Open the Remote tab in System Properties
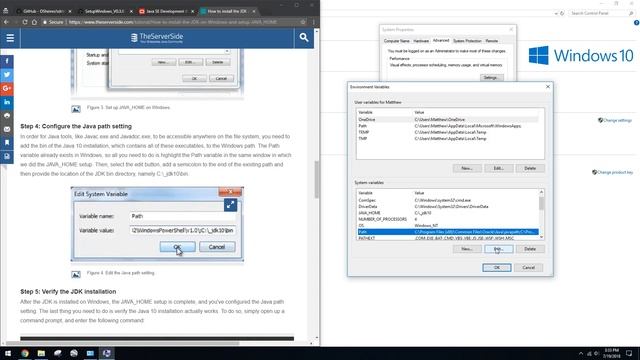Viewport: 640px width, 360px height. [491, 41]
